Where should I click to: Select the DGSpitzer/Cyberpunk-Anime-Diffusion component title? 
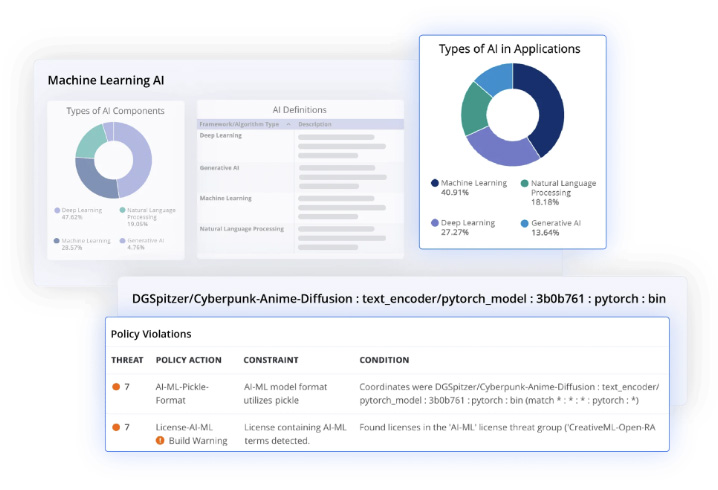pos(398,298)
